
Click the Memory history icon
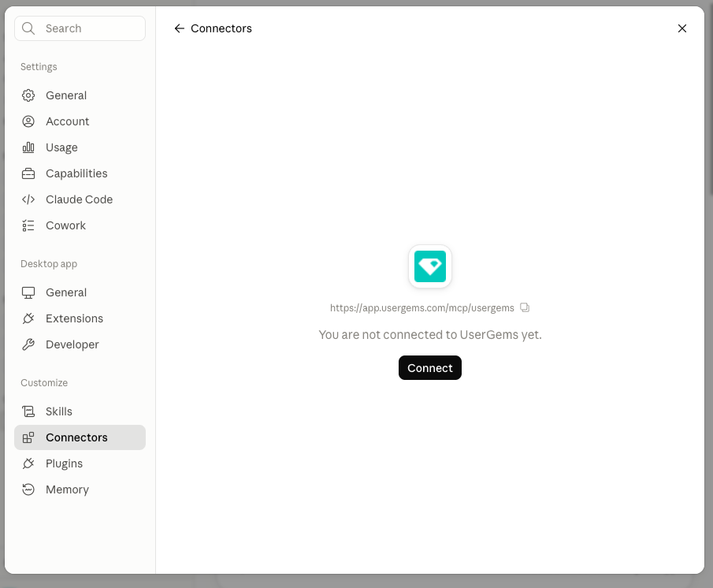coord(28,489)
